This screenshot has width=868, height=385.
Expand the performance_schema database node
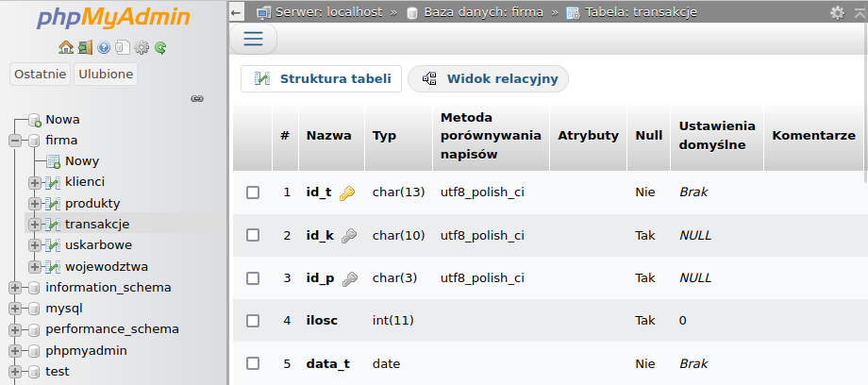pyautogui.click(x=15, y=329)
